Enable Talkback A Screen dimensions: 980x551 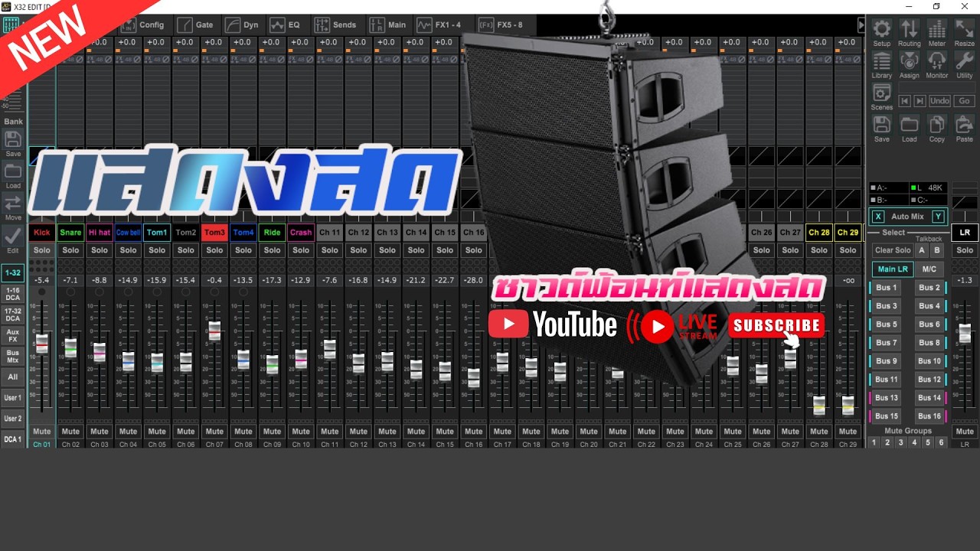coord(922,250)
